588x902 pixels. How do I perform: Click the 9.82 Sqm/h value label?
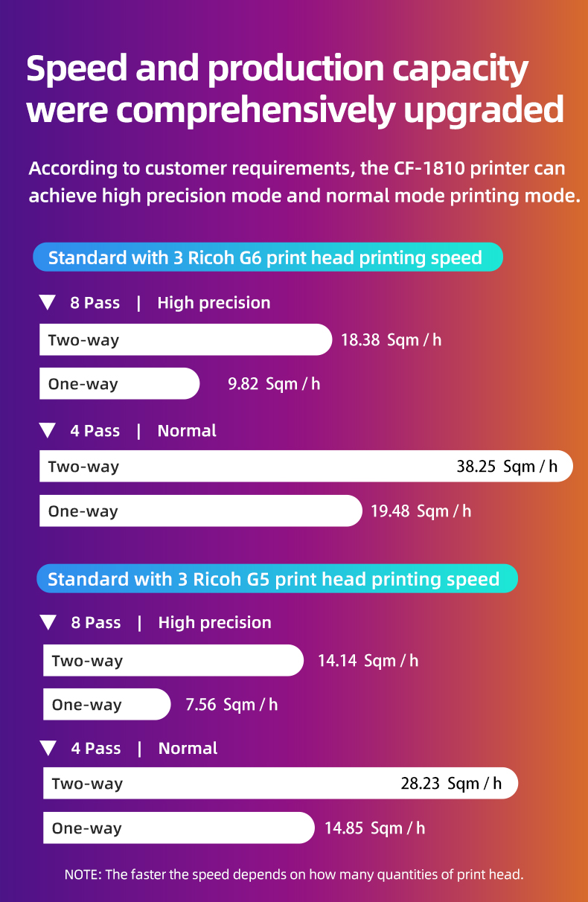point(273,385)
